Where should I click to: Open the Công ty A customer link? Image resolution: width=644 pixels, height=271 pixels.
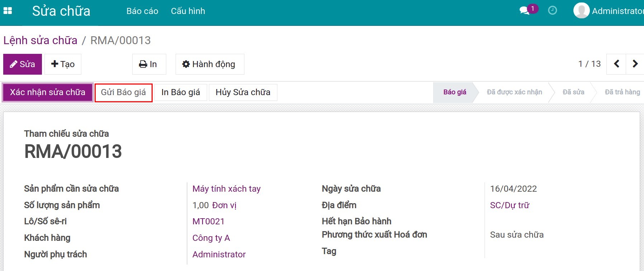[x=211, y=238]
